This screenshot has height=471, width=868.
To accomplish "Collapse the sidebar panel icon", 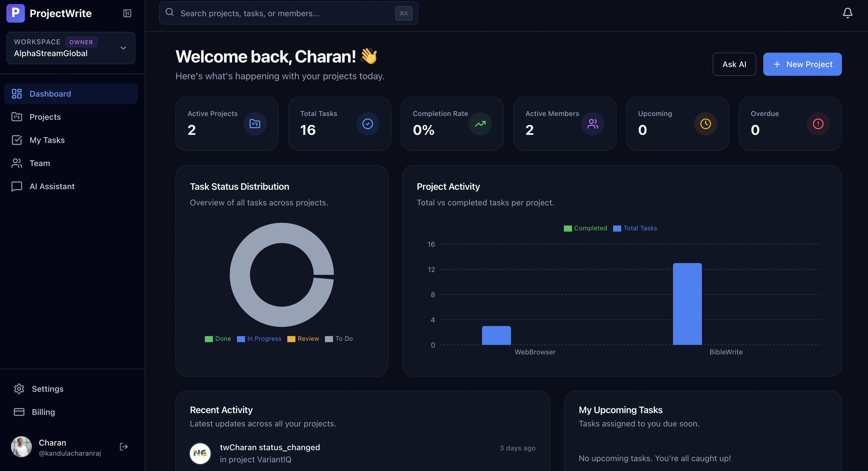I will [x=127, y=14].
